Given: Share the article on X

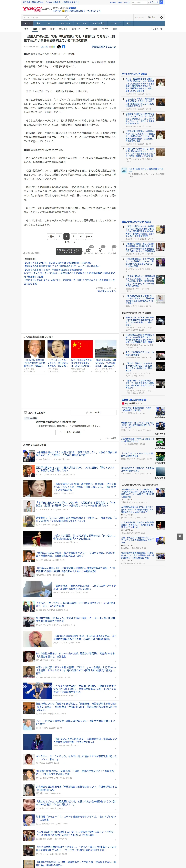Looking at the screenshot, I should tap(59, 47).
